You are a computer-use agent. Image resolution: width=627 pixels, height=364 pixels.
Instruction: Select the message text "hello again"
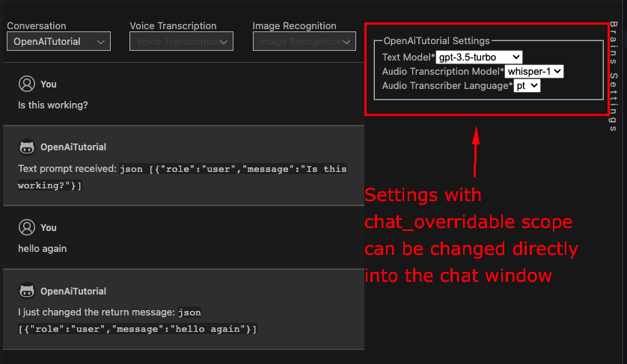click(x=43, y=249)
